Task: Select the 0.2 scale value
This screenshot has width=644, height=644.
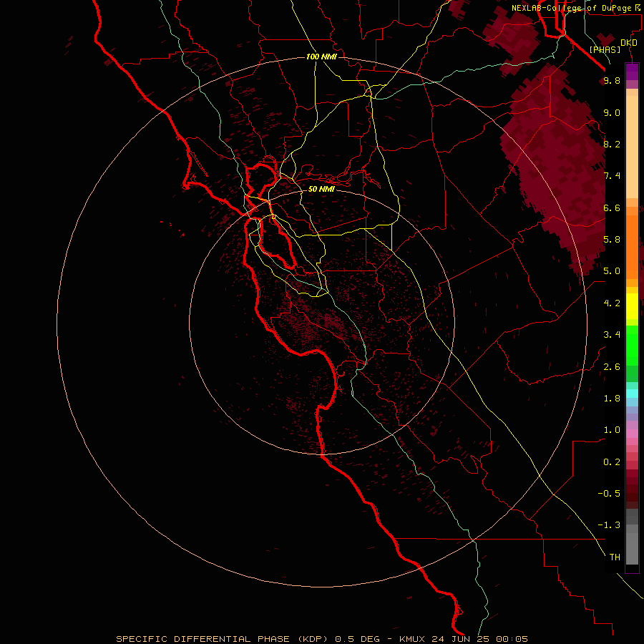Action: click(612, 462)
